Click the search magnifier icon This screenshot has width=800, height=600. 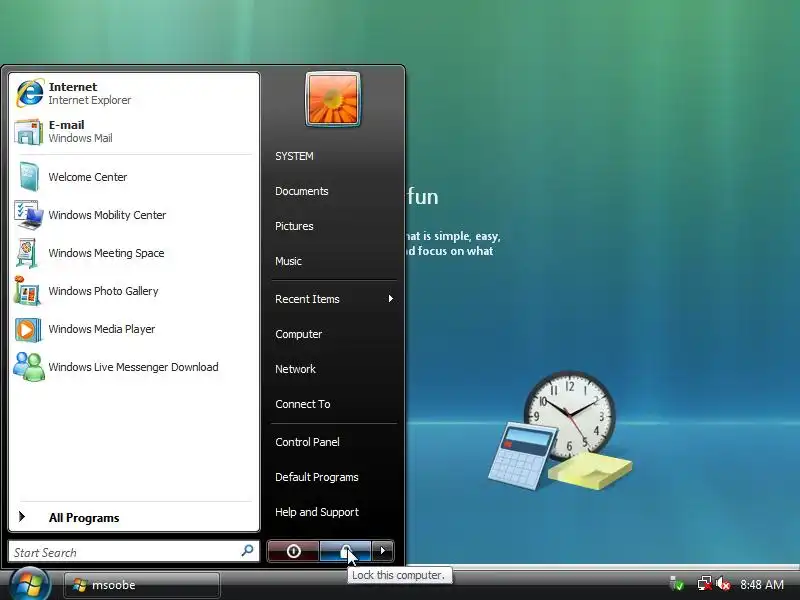point(247,551)
